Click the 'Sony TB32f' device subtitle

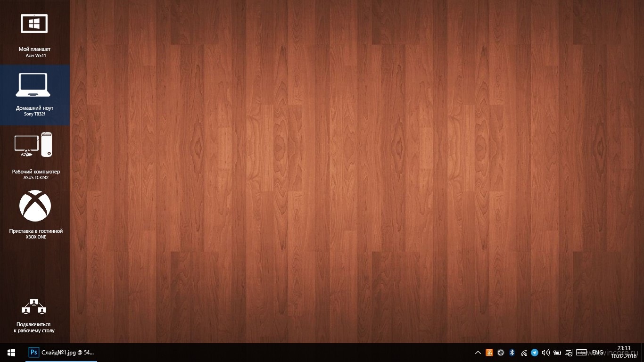pyautogui.click(x=34, y=114)
